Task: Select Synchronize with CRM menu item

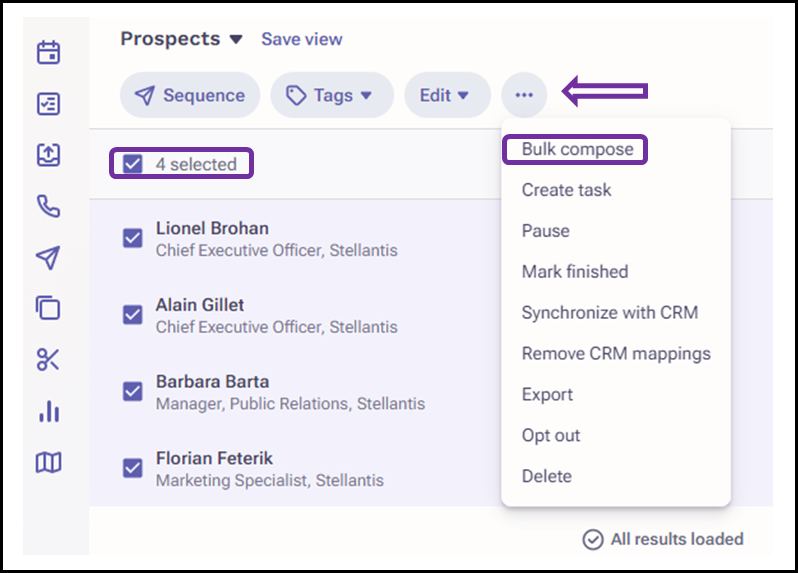Action: click(x=610, y=312)
